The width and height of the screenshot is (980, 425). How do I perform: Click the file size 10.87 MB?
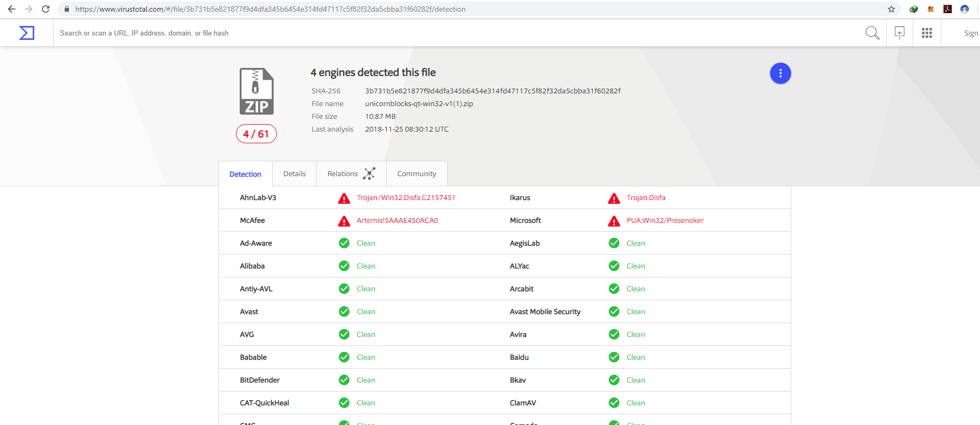[x=380, y=116]
